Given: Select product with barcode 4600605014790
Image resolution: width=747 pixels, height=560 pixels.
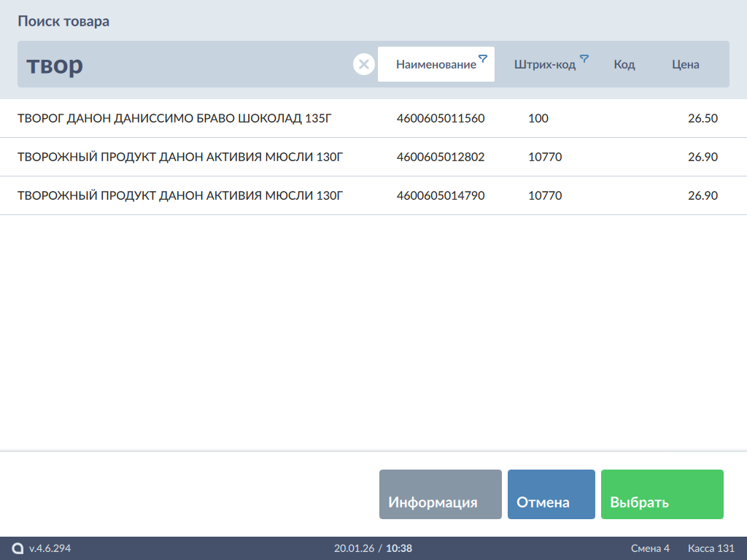Looking at the screenshot, I should tap(441, 195).
